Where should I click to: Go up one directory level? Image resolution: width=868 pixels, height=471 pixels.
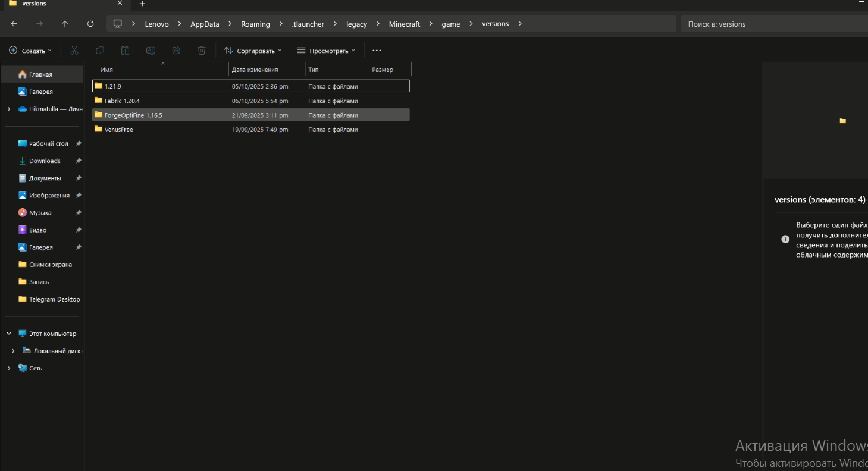pyautogui.click(x=65, y=24)
